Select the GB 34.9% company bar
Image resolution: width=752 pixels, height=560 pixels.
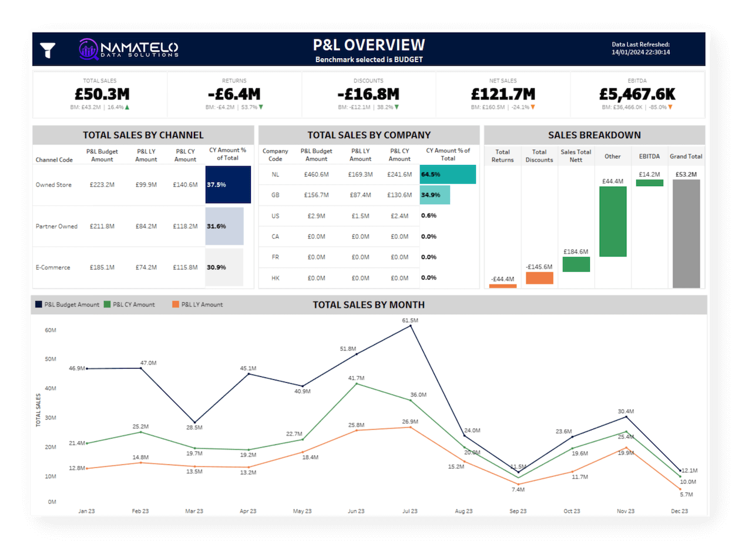[435, 195]
